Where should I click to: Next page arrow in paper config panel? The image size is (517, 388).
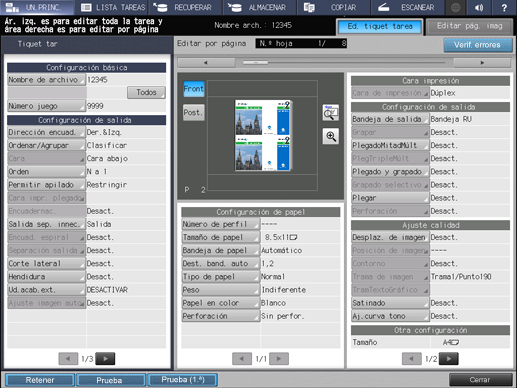tap(279, 359)
